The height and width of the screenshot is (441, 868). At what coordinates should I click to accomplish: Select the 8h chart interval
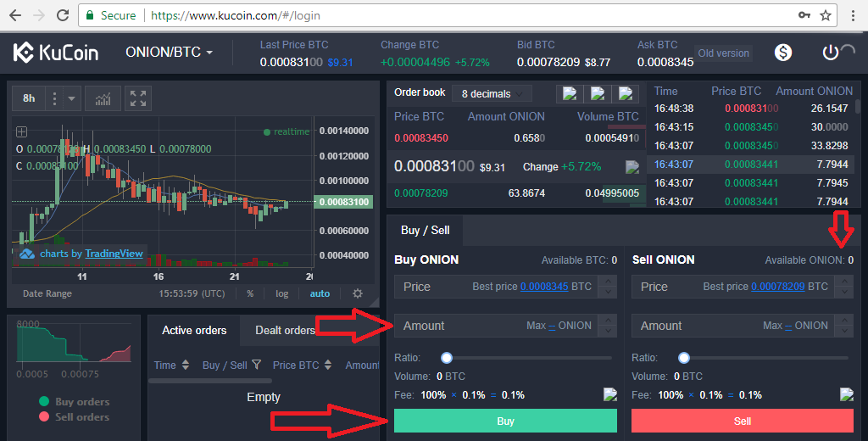(29, 98)
